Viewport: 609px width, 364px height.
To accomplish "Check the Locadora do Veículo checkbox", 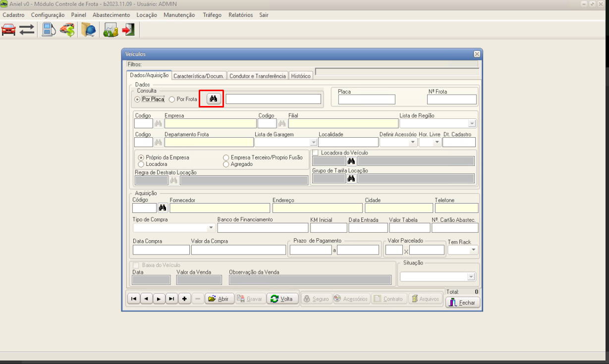I will (x=315, y=153).
